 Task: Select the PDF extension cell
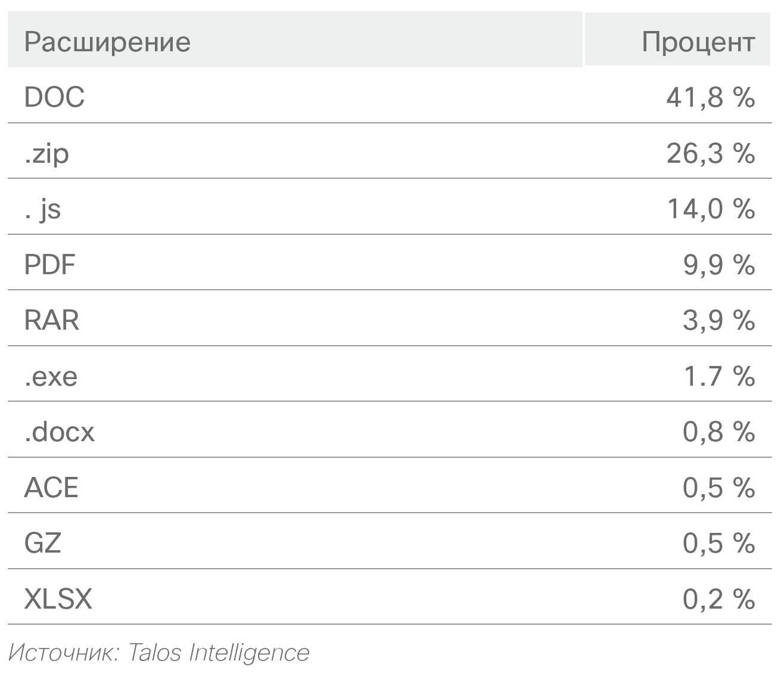(x=50, y=264)
